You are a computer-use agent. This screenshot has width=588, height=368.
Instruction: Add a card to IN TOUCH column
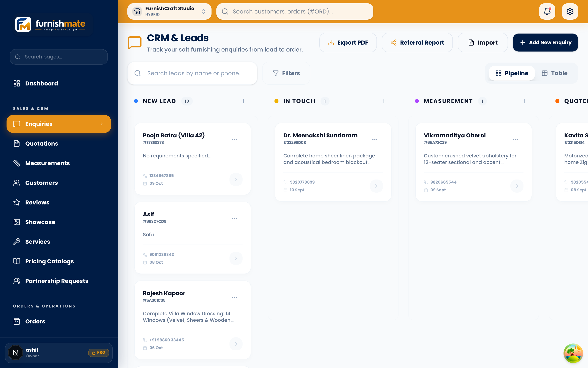(384, 101)
